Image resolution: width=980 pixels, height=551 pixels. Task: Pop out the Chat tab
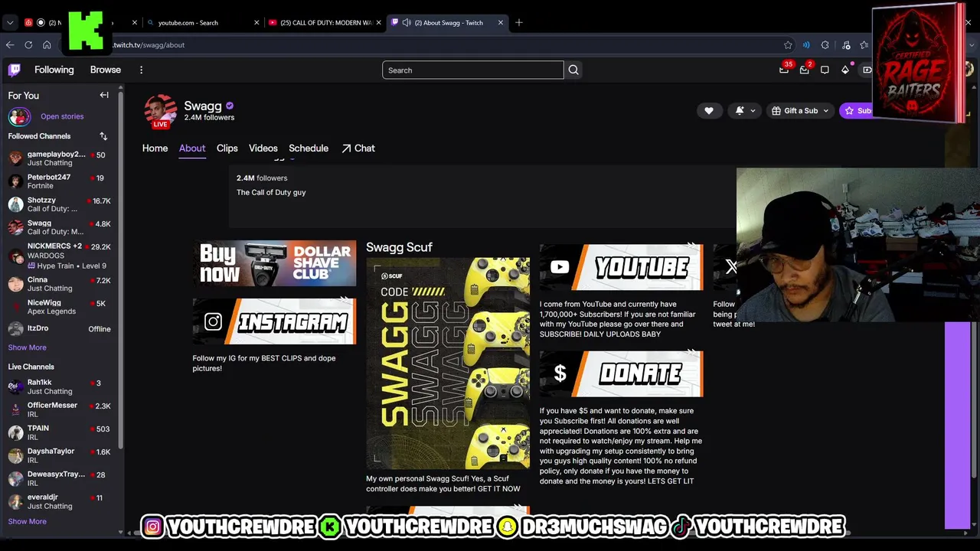358,148
